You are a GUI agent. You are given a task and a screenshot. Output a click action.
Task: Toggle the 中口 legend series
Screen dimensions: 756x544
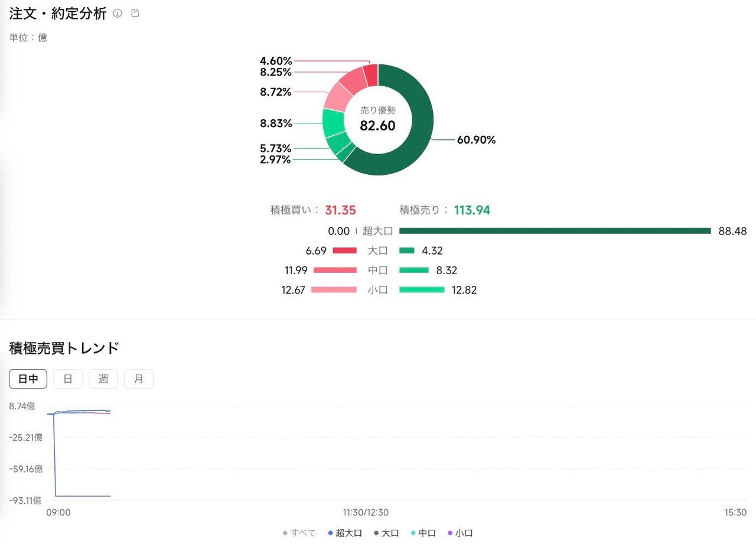click(423, 533)
